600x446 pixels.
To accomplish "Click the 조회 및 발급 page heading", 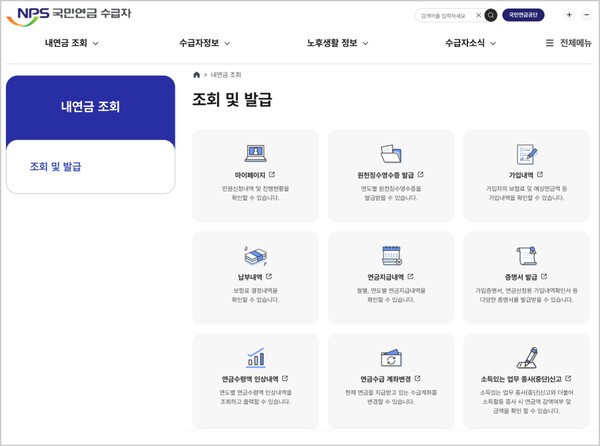I will (x=232, y=99).
